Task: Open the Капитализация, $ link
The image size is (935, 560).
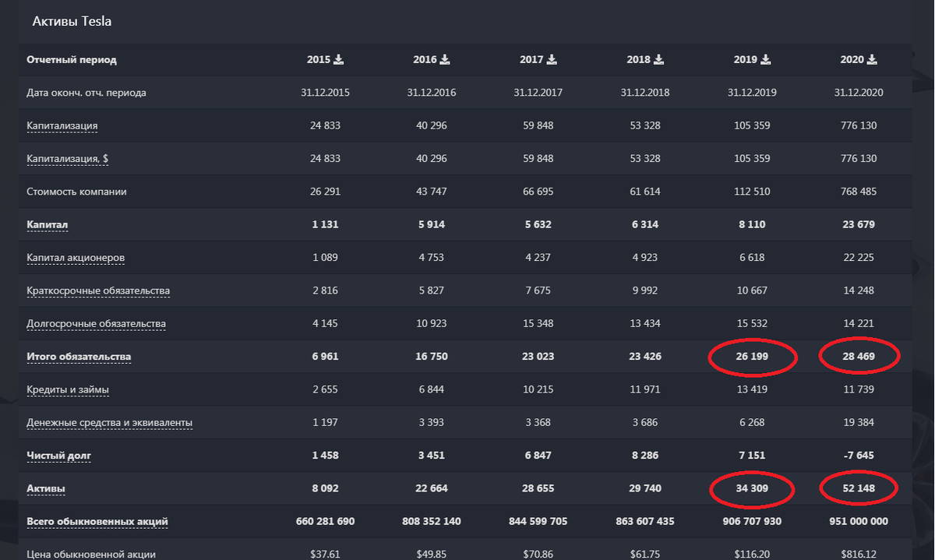Action: (67, 158)
